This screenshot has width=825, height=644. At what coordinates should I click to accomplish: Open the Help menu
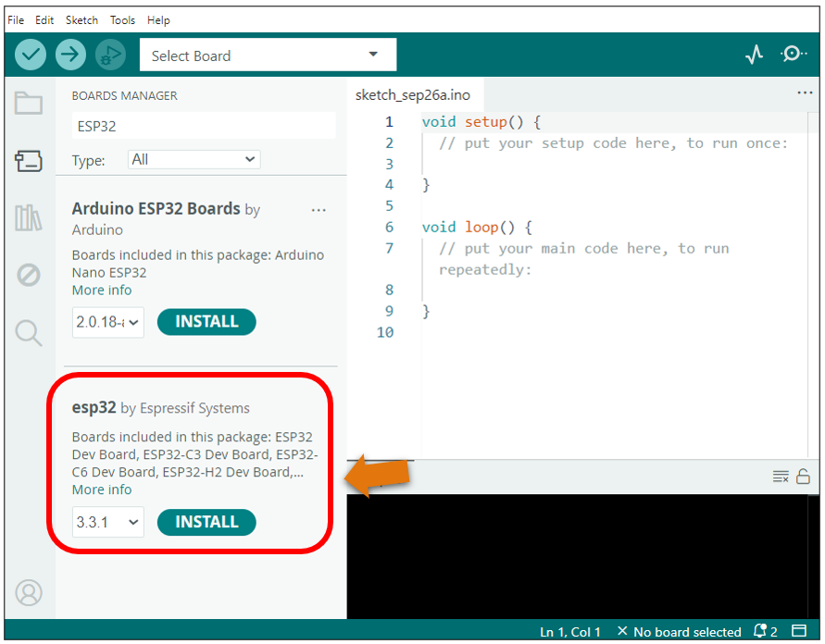(158, 20)
